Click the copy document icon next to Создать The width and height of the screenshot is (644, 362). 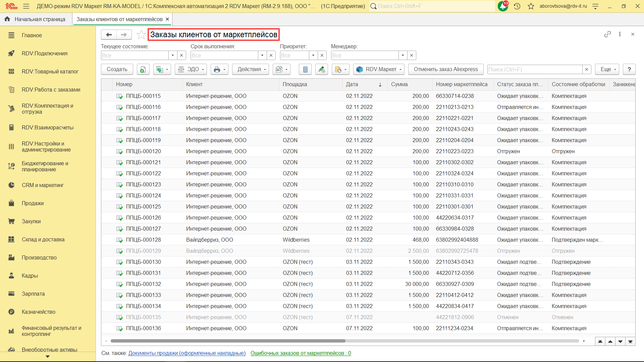click(143, 69)
